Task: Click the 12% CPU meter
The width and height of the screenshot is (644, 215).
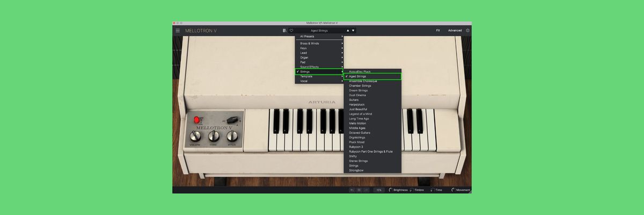Action: point(379,190)
